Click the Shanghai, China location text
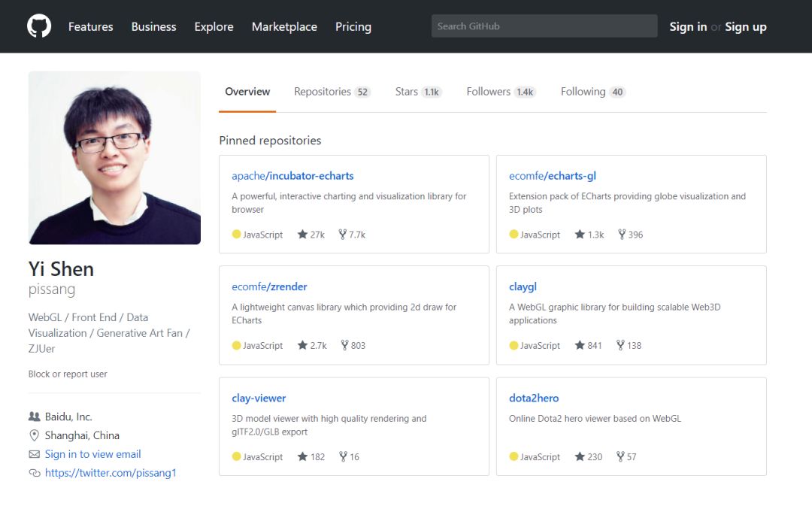 click(82, 435)
